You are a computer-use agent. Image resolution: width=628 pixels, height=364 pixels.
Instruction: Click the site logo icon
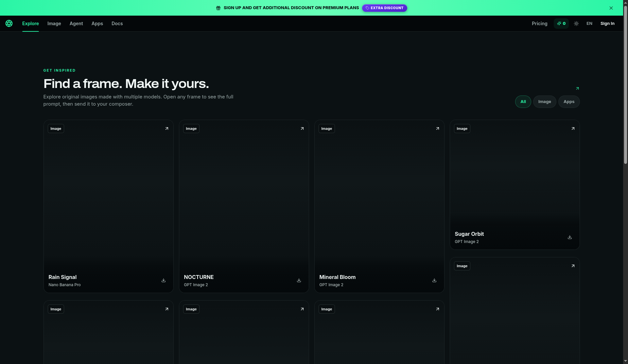[9, 23]
